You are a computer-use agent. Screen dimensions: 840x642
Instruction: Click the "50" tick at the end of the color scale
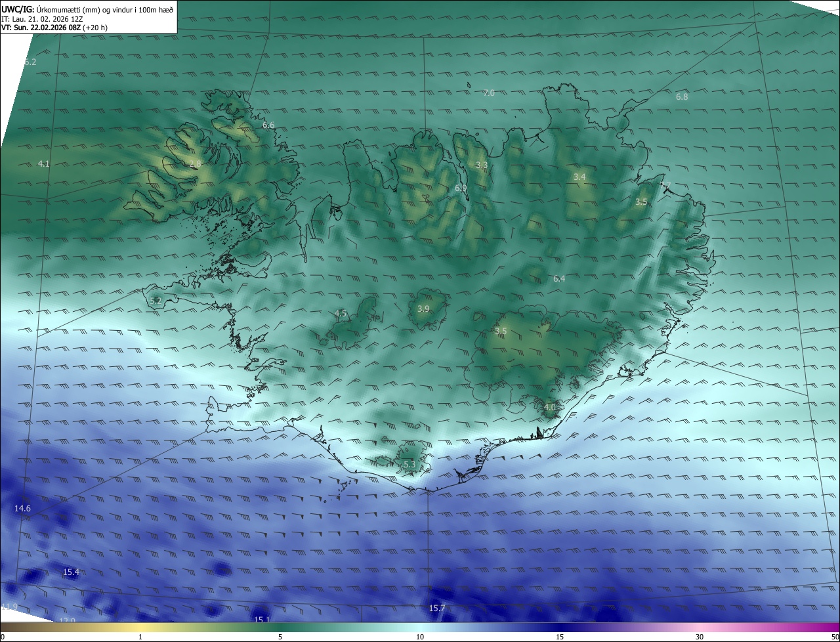coord(835,637)
